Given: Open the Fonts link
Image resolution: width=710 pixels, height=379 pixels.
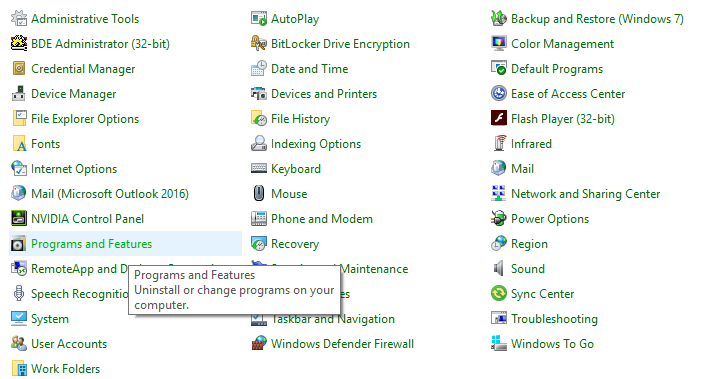Looking at the screenshot, I should 45,144.
